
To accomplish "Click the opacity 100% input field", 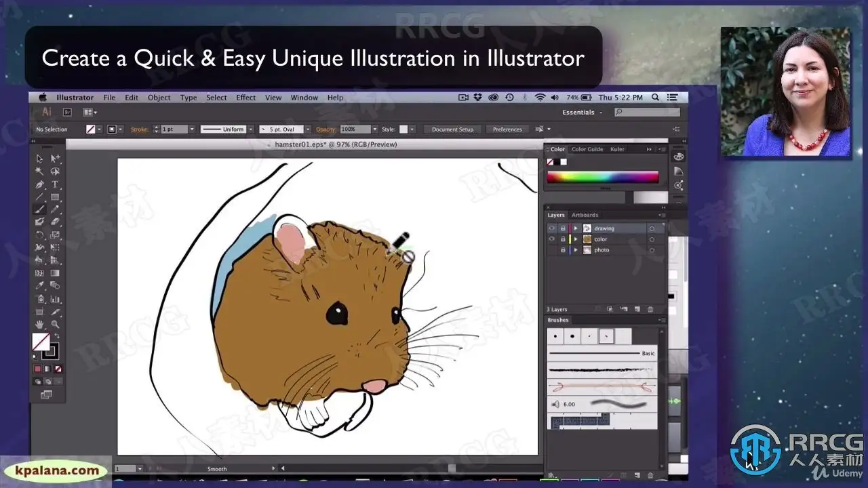I will point(354,129).
